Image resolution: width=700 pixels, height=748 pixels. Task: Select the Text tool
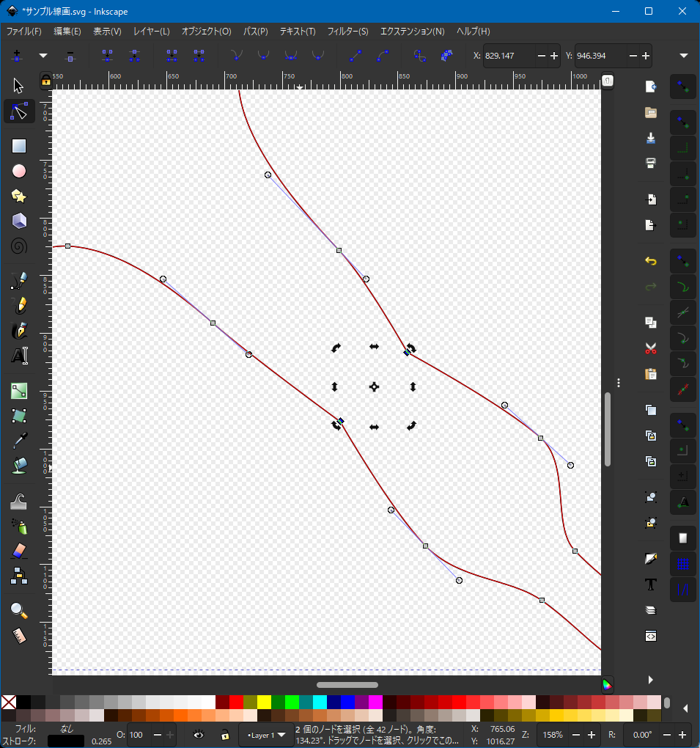pos(19,356)
